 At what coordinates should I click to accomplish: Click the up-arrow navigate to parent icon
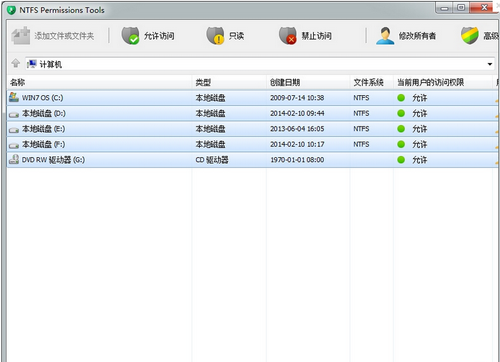[16, 63]
